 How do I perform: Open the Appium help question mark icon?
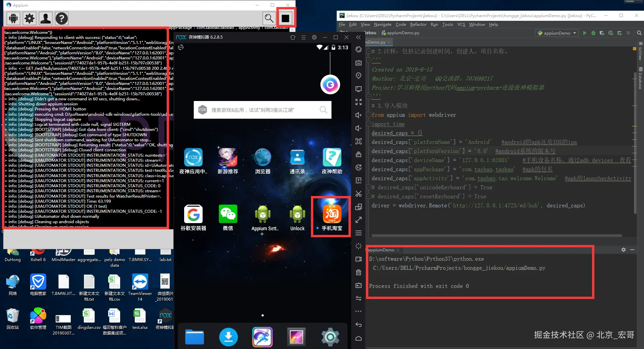coord(62,18)
